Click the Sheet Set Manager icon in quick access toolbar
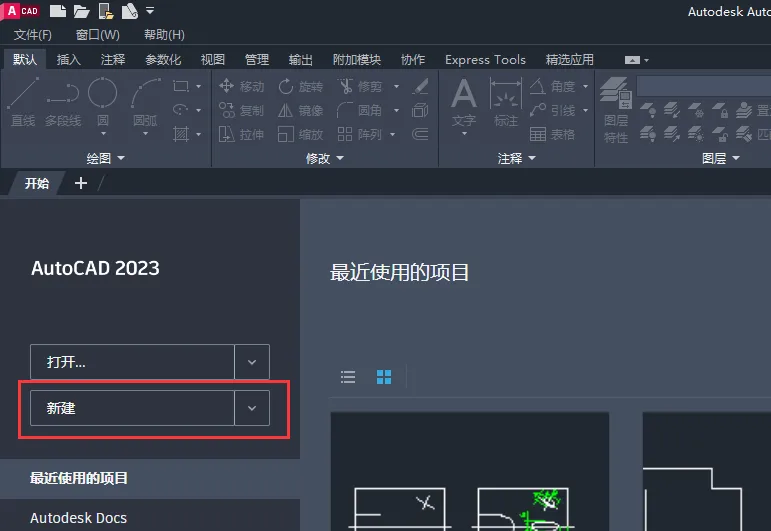771x531 pixels. tap(129, 11)
